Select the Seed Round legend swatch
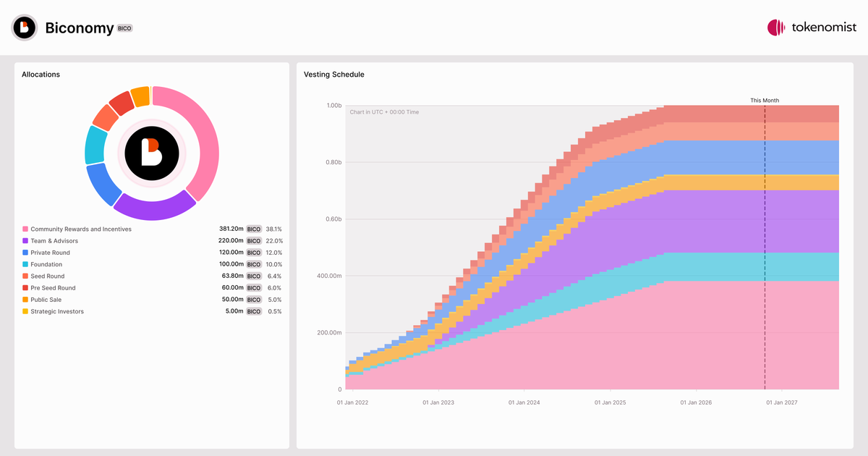 25,276
